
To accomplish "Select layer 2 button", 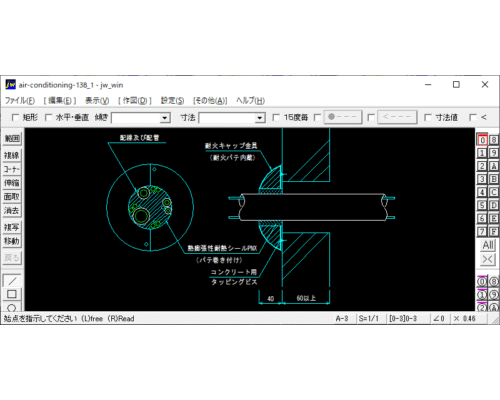I will pyautogui.click(x=482, y=166).
